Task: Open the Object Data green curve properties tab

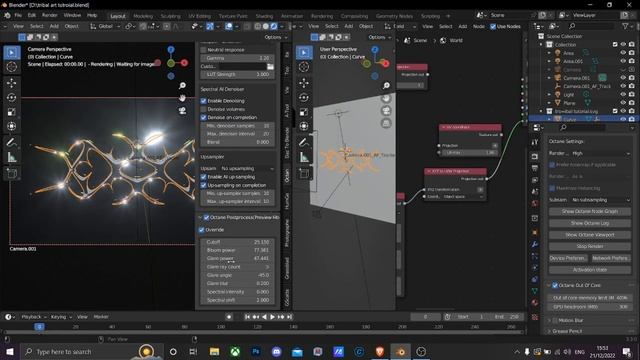Action: click(535, 291)
